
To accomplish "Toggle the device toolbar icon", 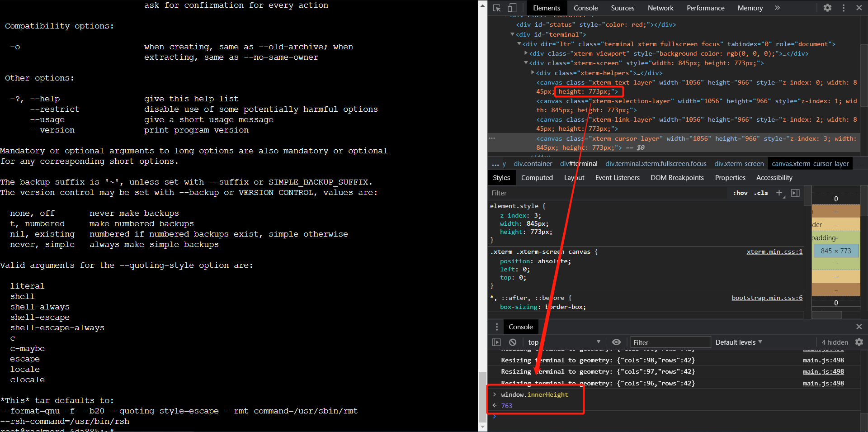I will pos(512,8).
